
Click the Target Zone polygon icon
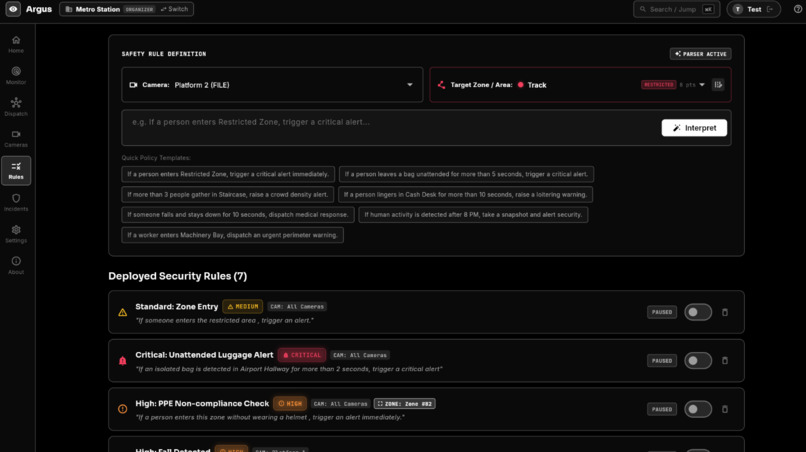pyautogui.click(x=442, y=85)
